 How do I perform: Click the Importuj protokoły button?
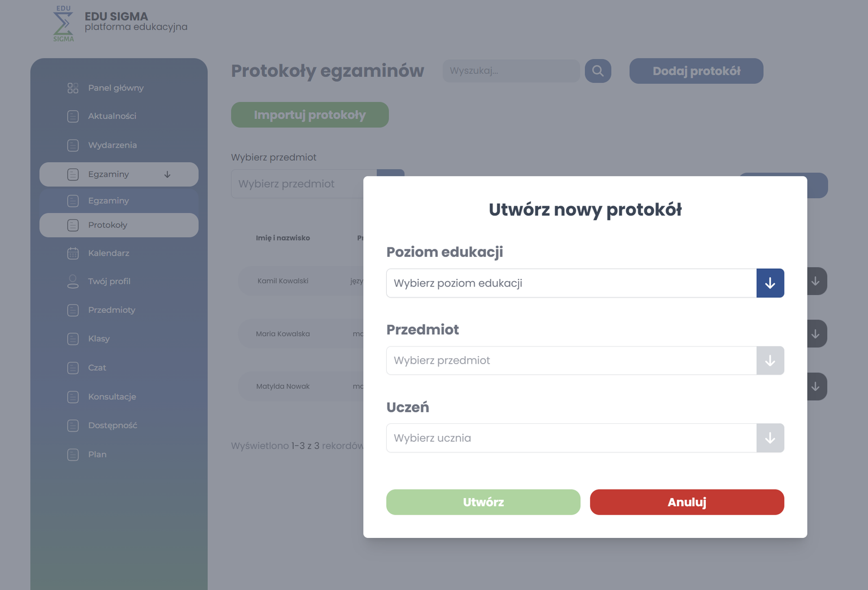pyautogui.click(x=310, y=115)
